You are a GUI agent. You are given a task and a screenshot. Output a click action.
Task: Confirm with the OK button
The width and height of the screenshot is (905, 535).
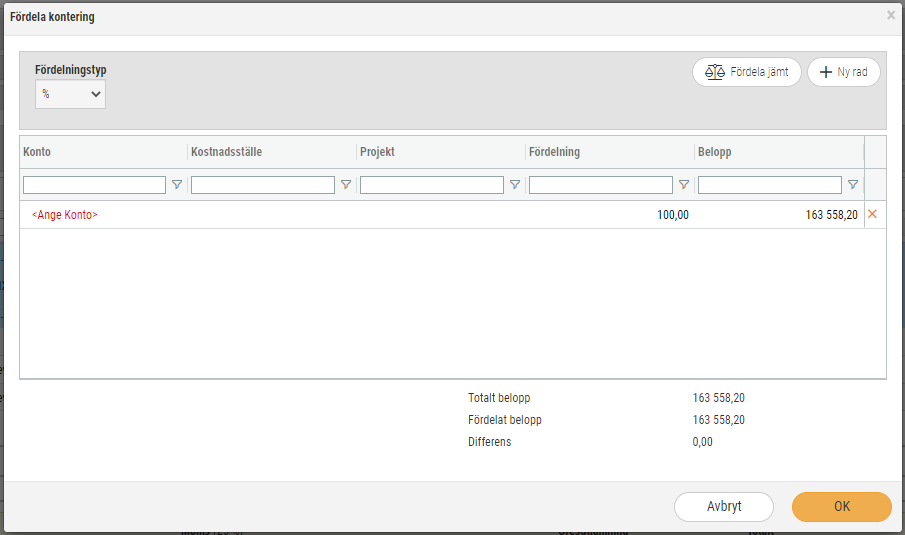coord(842,507)
